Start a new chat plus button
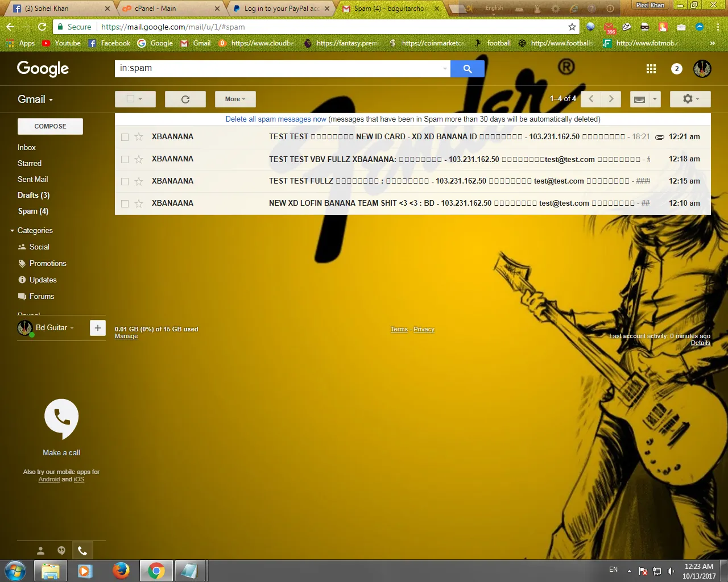This screenshot has height=582, width=728. click(98, 328)
